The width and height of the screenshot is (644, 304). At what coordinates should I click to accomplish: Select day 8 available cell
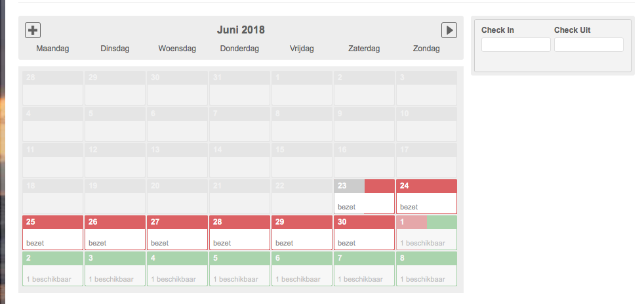click(426, 269)
